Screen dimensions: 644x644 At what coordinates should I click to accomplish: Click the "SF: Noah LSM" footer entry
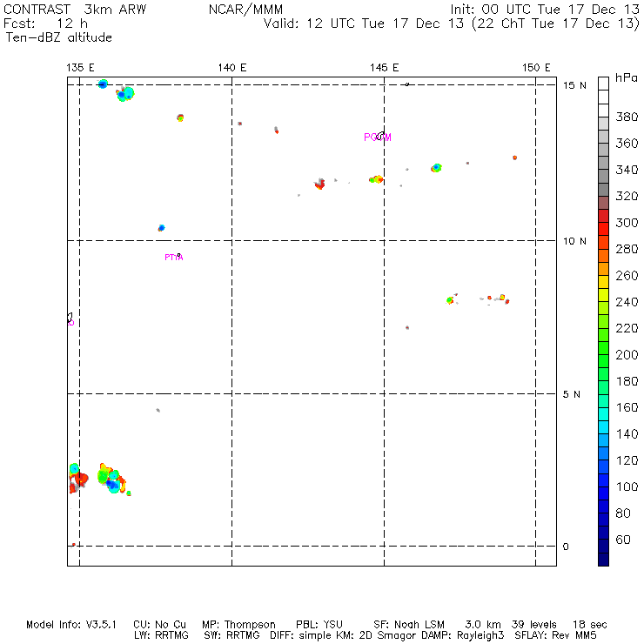[x=409, y=625]
